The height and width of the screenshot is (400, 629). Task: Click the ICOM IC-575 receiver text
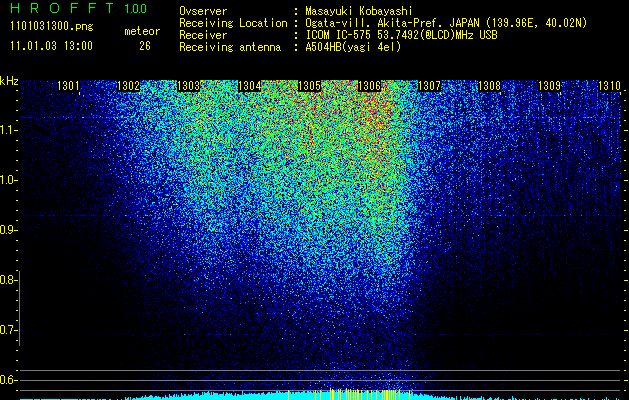pos(401,35)
